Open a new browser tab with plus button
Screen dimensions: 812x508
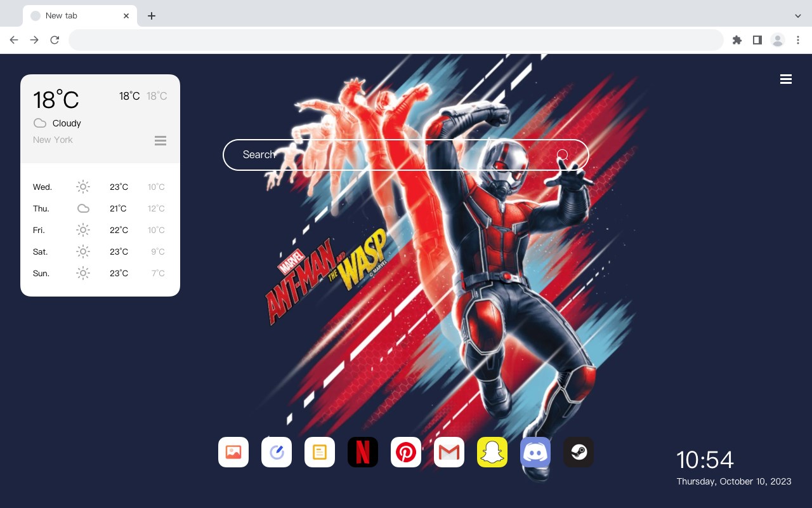(x=151, y=16)
